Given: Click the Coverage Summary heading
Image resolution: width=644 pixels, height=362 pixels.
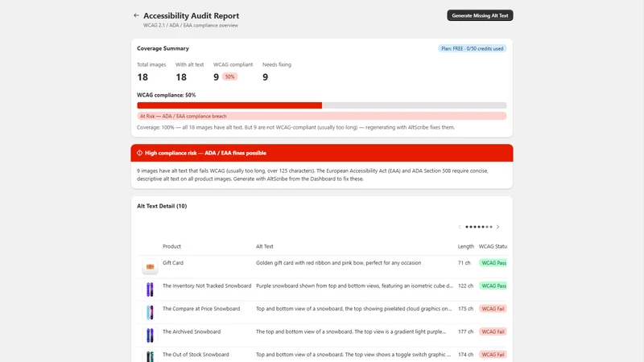Looking at the screenshot, I should click(163, 48).
